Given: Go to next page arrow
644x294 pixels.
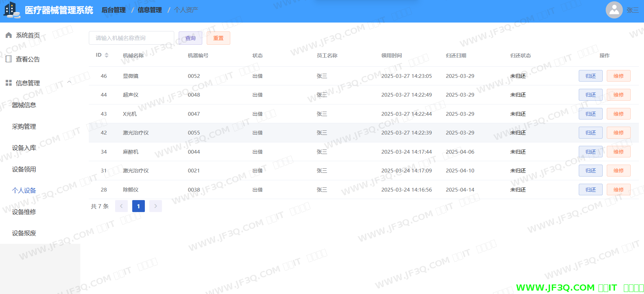Looking at the screenshot, I should coord(155,206).
